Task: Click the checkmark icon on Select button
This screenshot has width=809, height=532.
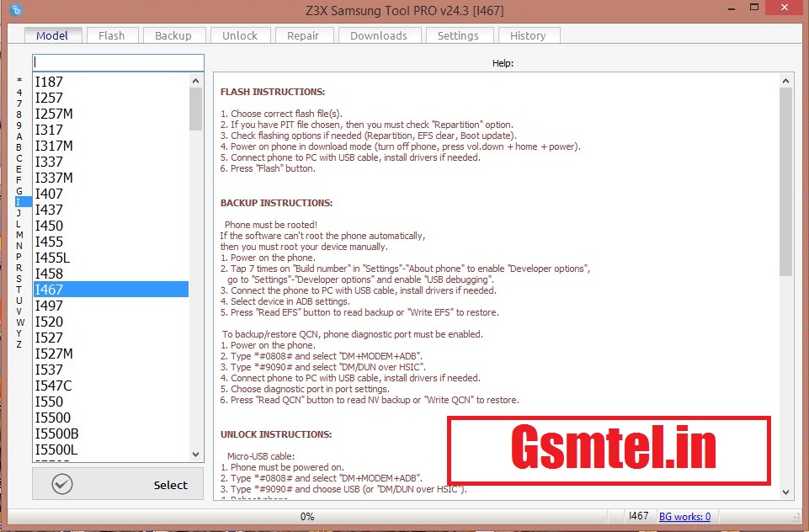Action: point(62,484)
